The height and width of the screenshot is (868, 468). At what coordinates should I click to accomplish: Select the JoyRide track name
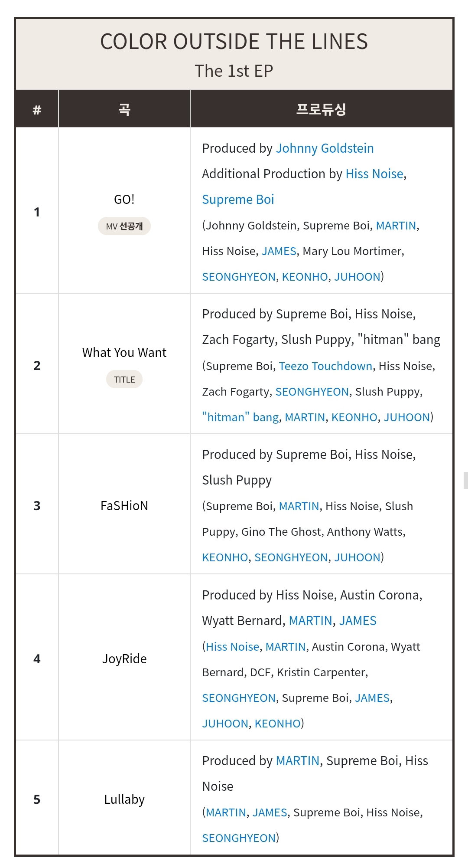pyautogui.click(x=124, y=659)
